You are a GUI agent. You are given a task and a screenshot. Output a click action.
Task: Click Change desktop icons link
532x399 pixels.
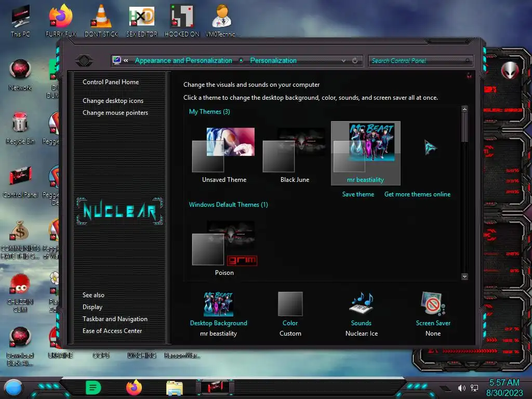point(113,101)
